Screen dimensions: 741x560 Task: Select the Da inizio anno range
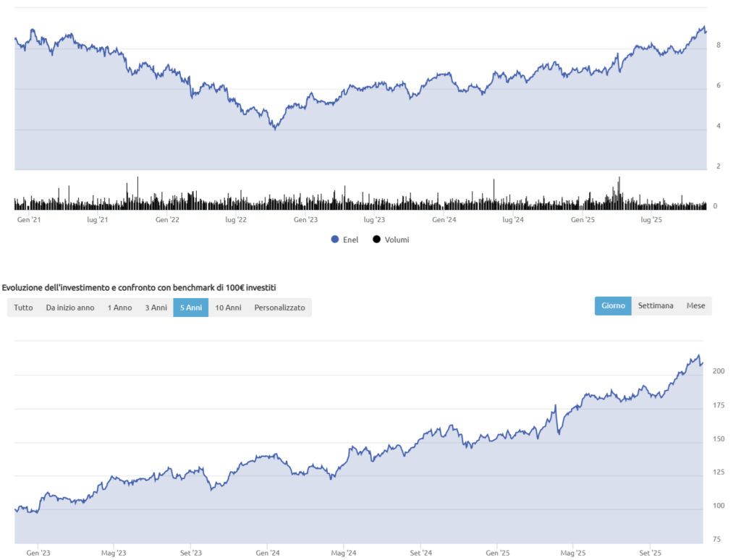click(x=70, y=307)
